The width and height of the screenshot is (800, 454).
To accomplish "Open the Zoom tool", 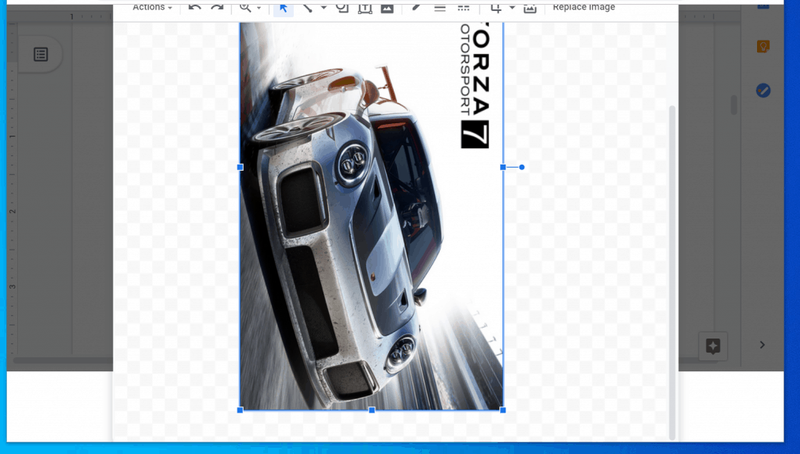I will 245,7.
